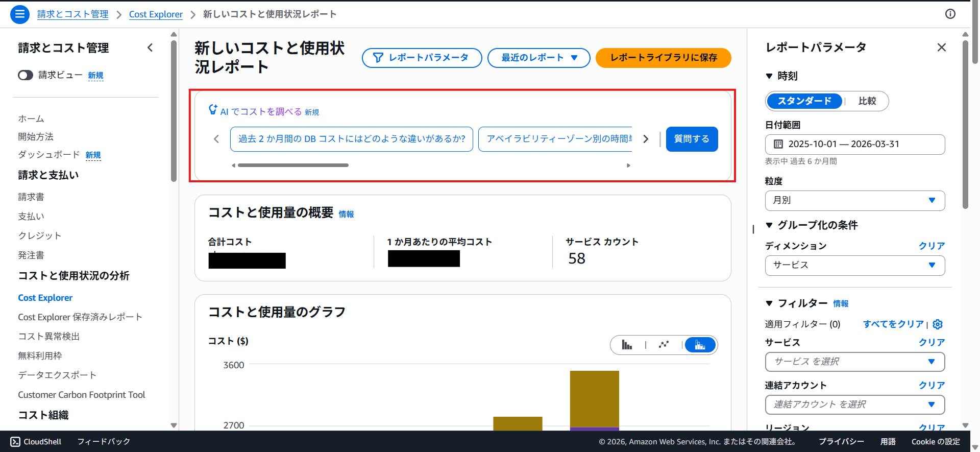Open プライバシー footer link
This screenshot has height=452, width=980.
tap(842, 442)
